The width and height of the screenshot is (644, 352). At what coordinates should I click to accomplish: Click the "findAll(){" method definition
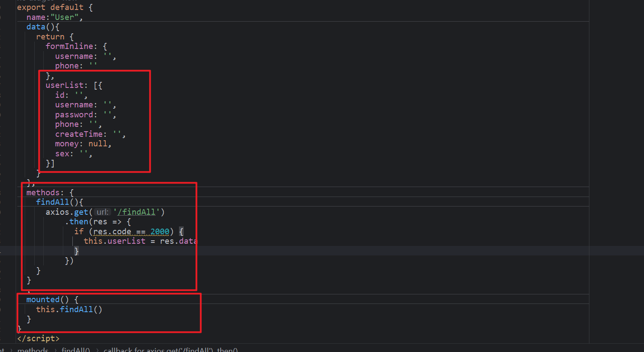point(59,202)
